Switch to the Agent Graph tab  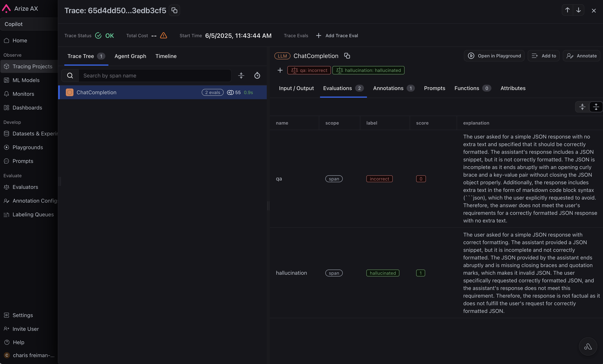click(130, 56)
